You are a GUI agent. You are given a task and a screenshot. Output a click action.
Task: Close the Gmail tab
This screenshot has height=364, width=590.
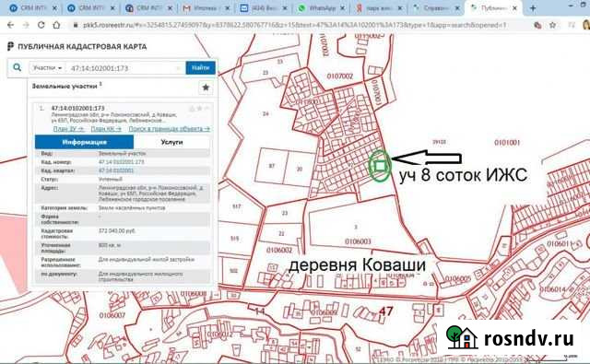pos(227,8)
